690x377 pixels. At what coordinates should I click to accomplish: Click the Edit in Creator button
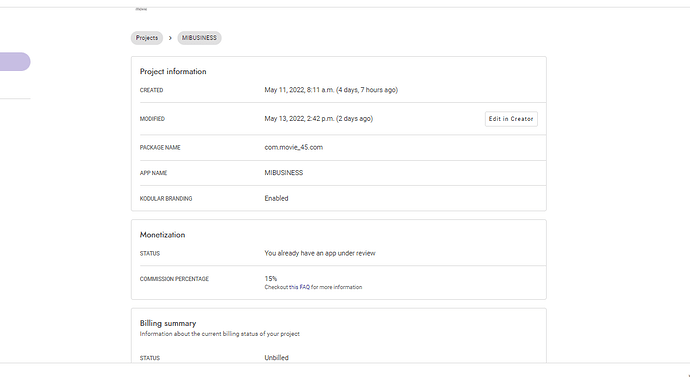(x=511, y=119)
